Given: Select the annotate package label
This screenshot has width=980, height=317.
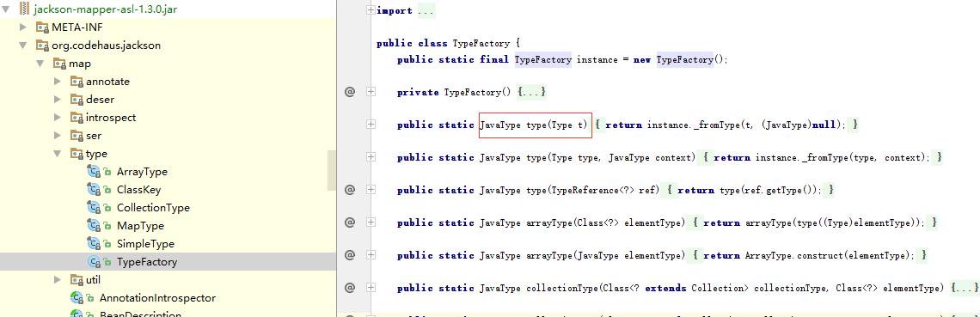Looking at the screenshot, I should coord(108,82).
